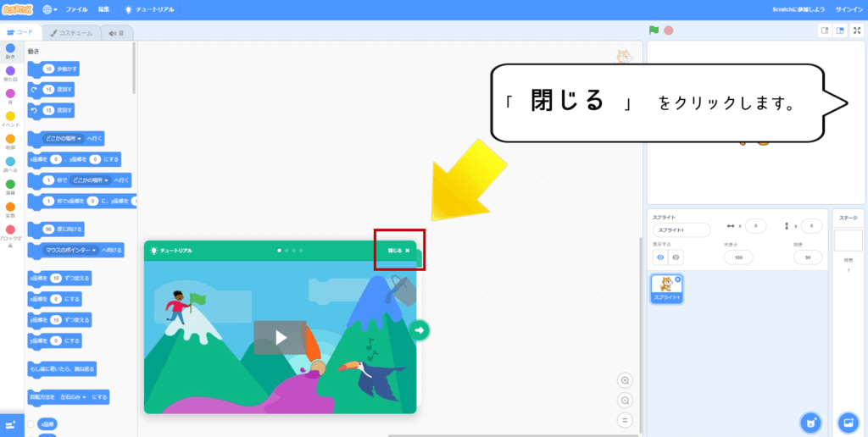Show sprite with the eye toggle
The height and width of the screenshot is (437, 868).
click(659, 257)
